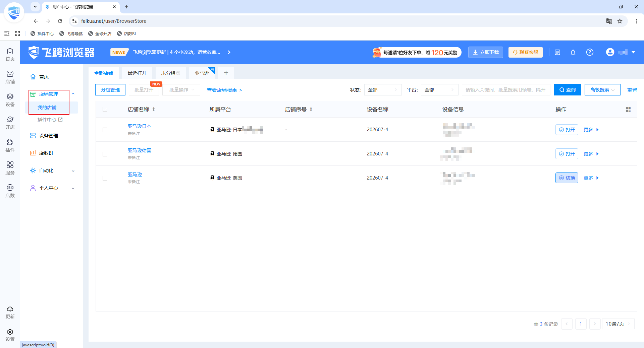Check the 亚马逊-美国 row checkbox
The height and width of the screenshot is (348, 644).
pyautogui.click(x=105, y=178)
